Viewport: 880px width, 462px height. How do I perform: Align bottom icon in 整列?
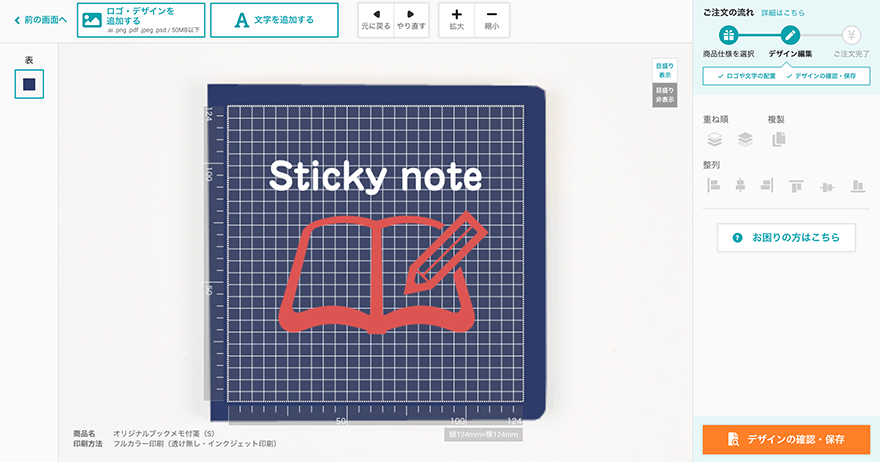[x=858, y=186]
